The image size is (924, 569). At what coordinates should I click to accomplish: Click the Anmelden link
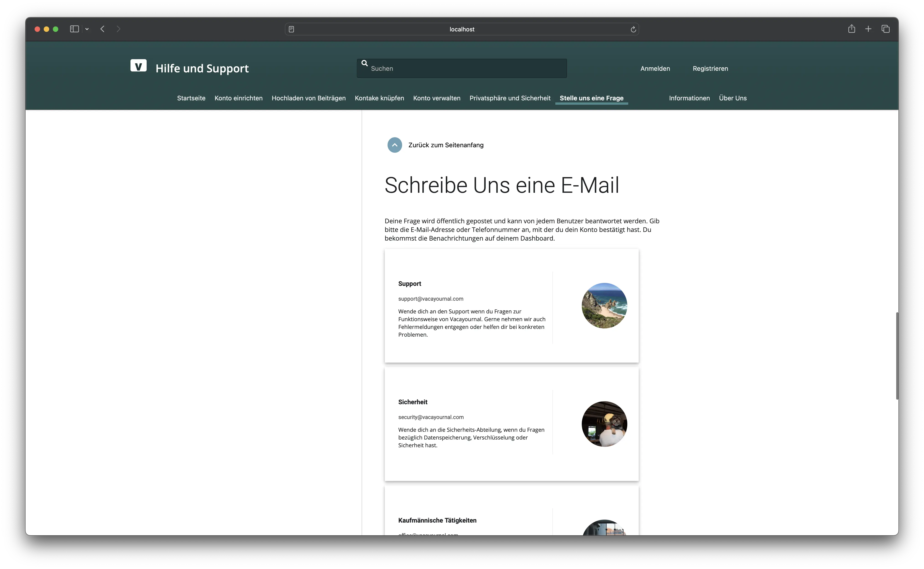(x=655, y=69)
